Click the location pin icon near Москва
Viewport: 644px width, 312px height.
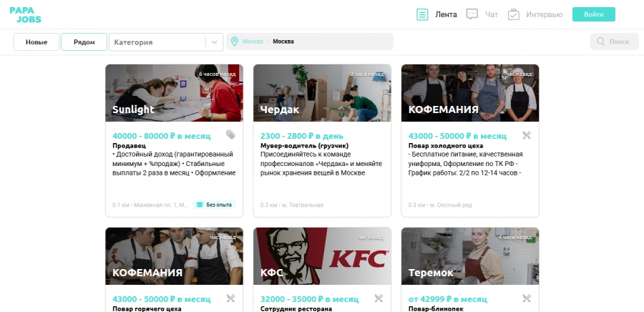pyautogui.click(x=235, y=42)
